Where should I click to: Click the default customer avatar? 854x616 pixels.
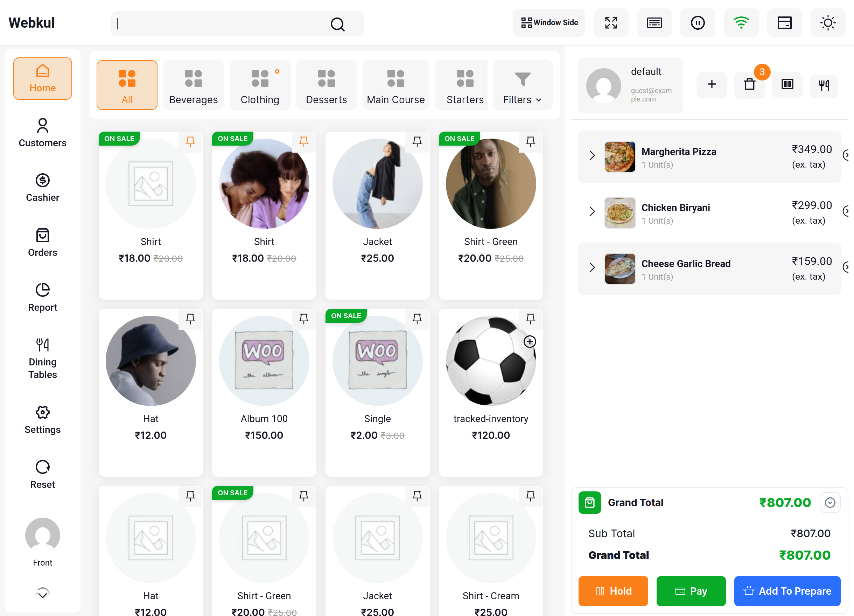point(603,85)
